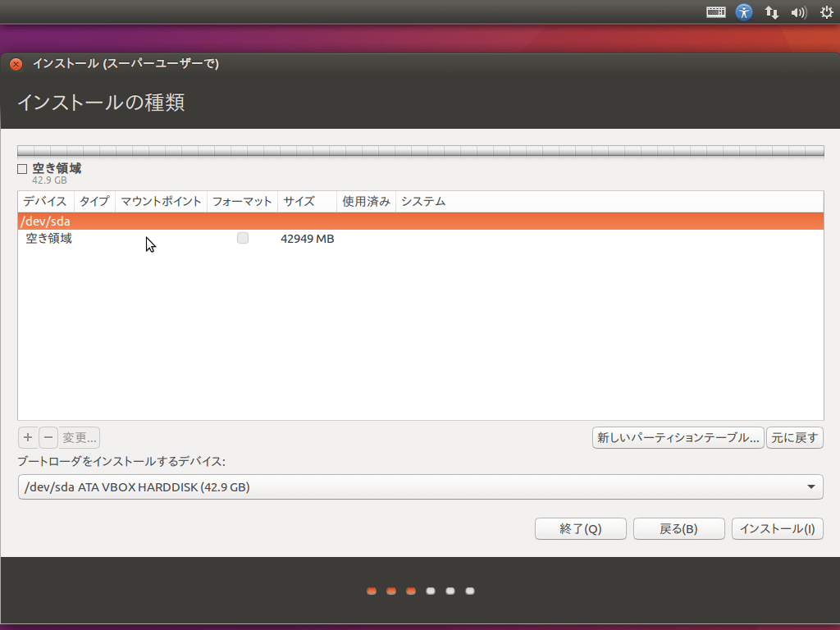This screenshot has width=840, height=630.
Task: Toggle the format checkbox for 空き領域 row
Action: pos(243,239)
